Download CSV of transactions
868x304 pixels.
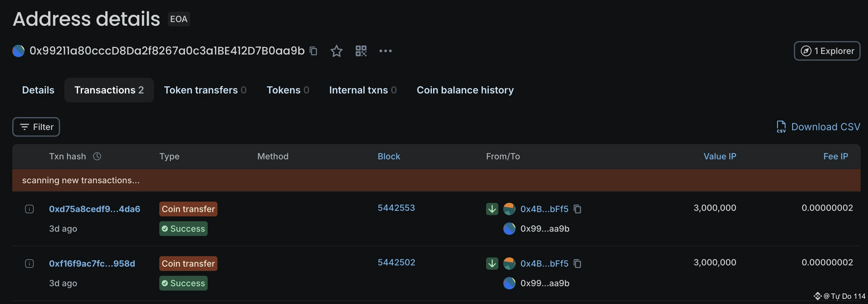click(x=818, y=127)
